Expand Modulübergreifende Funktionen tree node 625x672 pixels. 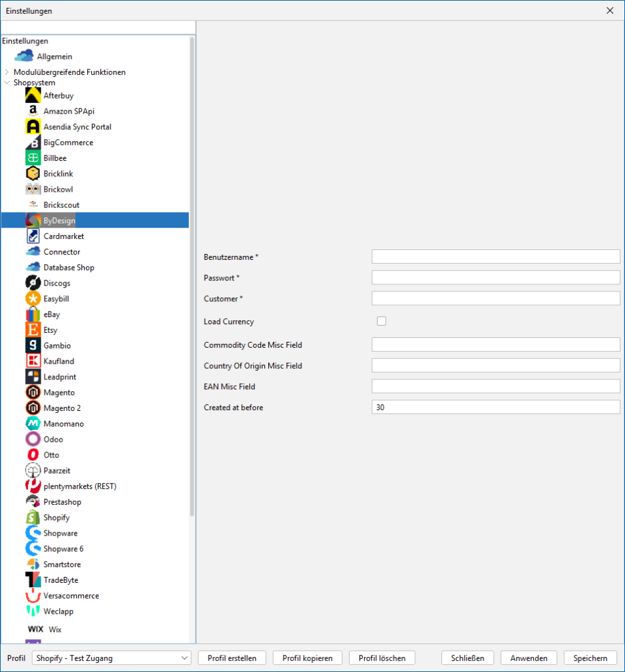[7, 72]
